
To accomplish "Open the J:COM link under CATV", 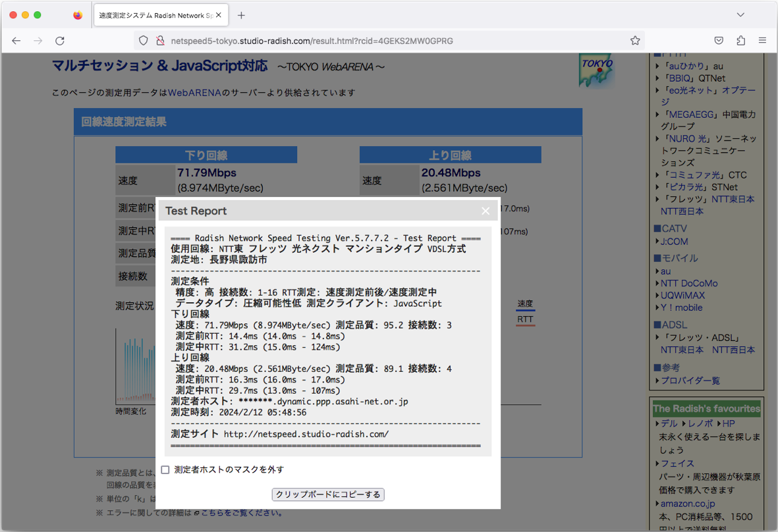I will click(x=675, y=242).
